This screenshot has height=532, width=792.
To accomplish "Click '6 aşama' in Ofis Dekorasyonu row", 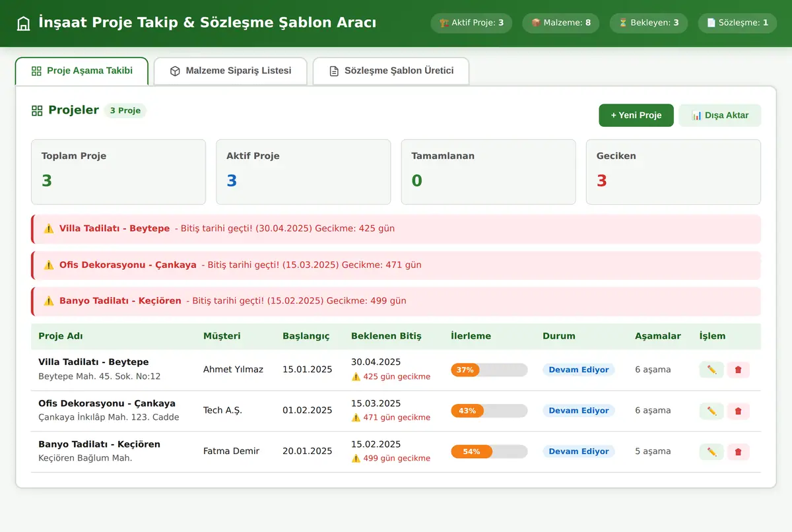I will pyautogui.click(x=653, y=411).
